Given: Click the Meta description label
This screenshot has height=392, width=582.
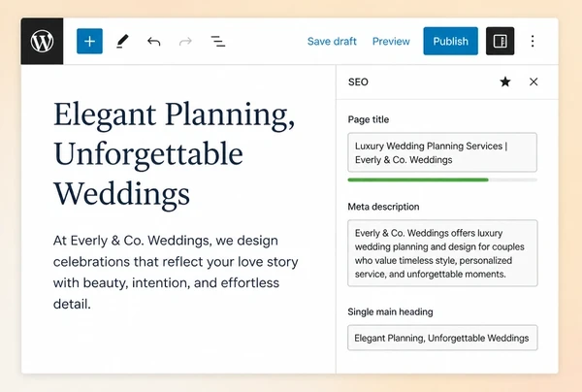Looking at the screenshot, I should click(x=383, y=207).
